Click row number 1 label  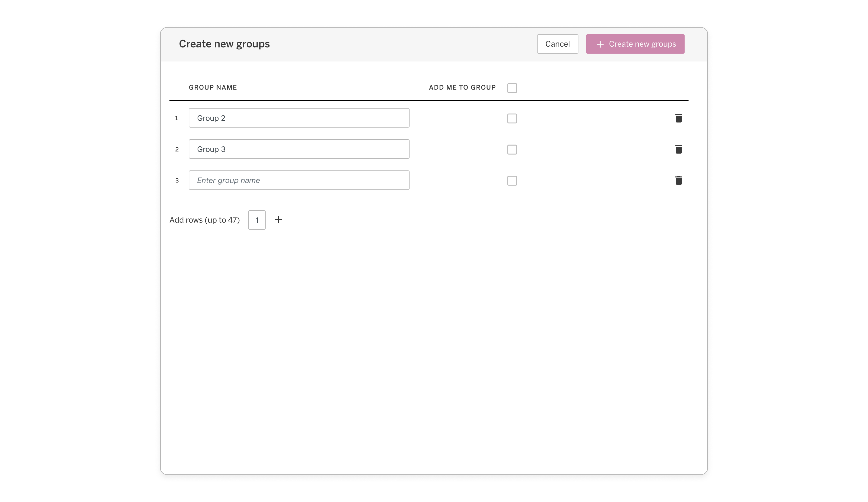coord(177,118)
